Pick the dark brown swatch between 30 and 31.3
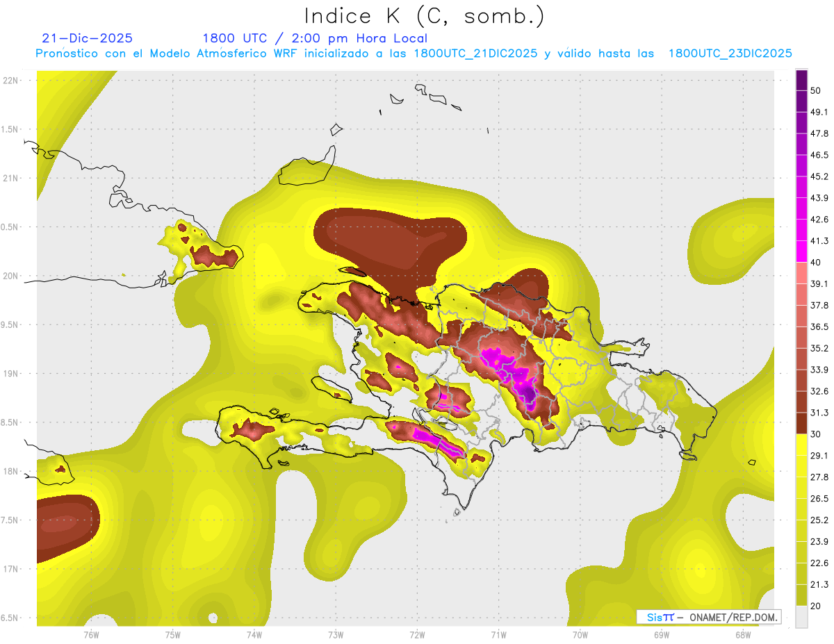834x644 pixels. pyautogui.click(x=801, y=424)
